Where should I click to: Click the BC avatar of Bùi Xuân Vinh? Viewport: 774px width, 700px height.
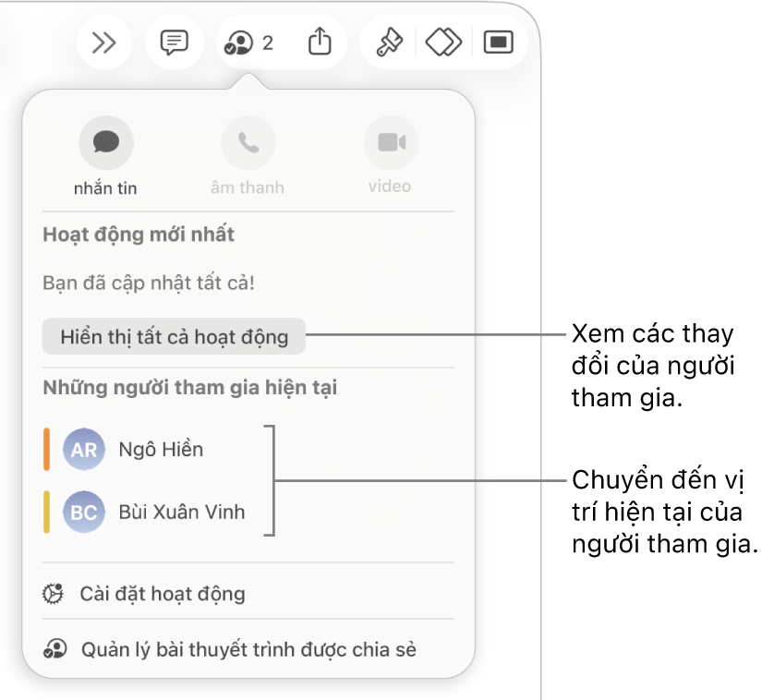pos(84,513)
